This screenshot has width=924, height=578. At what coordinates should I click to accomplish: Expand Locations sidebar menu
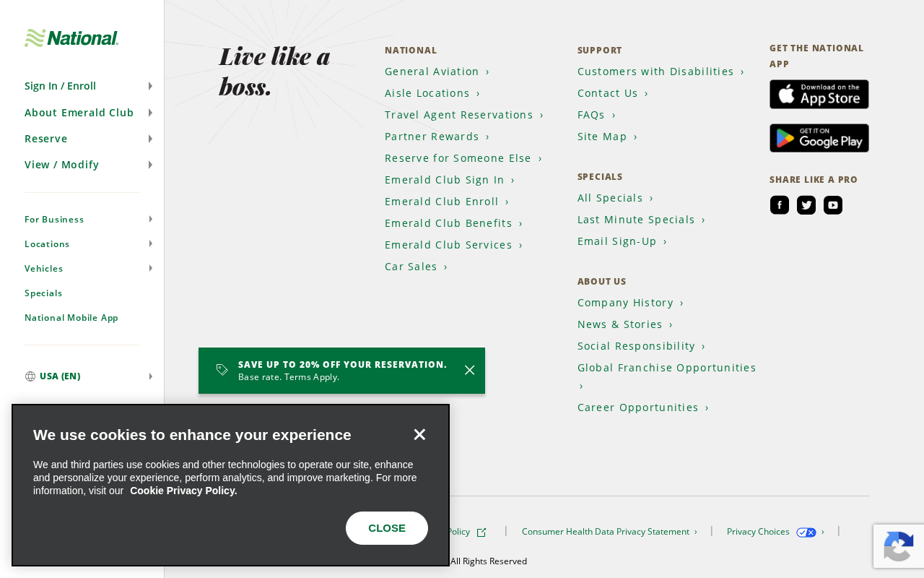[88, 244]
